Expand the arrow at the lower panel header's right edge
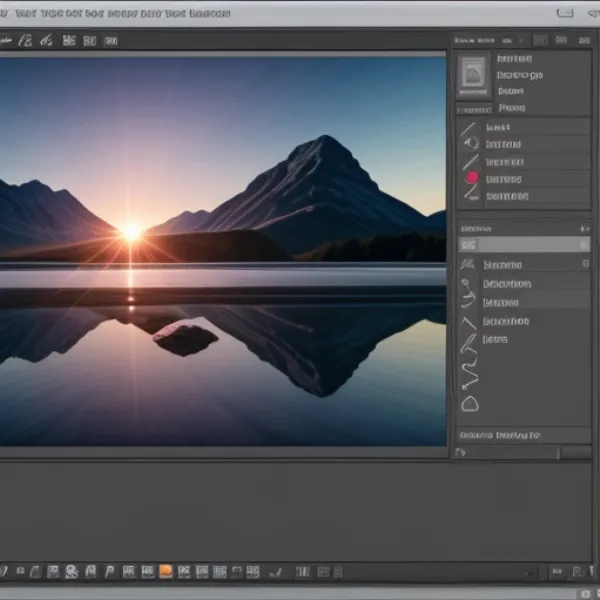 pyautogui.click(x=584, y=229)
